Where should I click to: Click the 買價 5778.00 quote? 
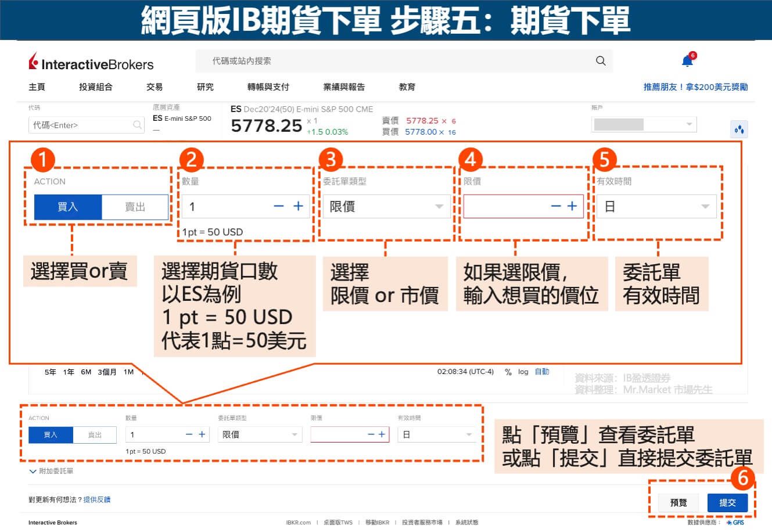tap(421, 132)
